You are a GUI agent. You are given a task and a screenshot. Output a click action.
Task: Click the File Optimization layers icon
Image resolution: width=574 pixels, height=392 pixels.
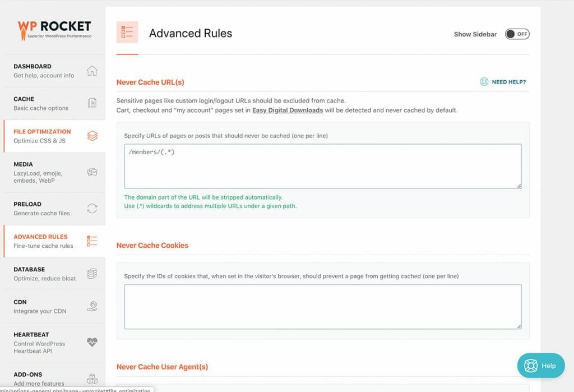(92, 136)
